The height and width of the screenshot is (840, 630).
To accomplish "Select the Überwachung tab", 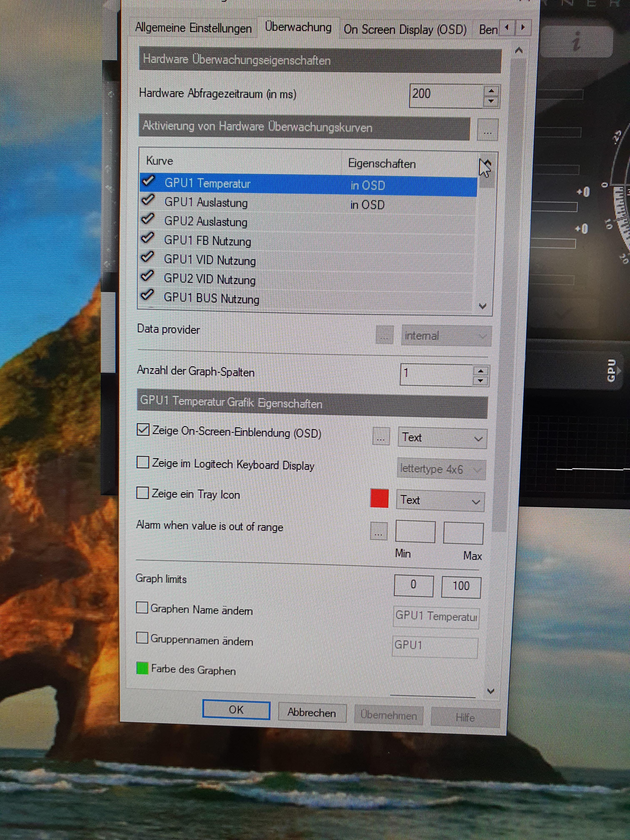I will 298,27.
